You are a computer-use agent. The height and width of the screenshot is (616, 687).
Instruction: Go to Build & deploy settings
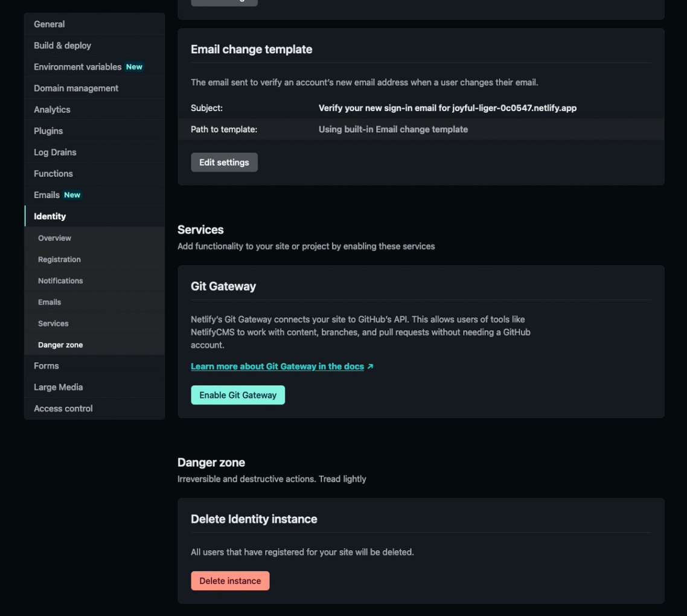tap(94, 46)
